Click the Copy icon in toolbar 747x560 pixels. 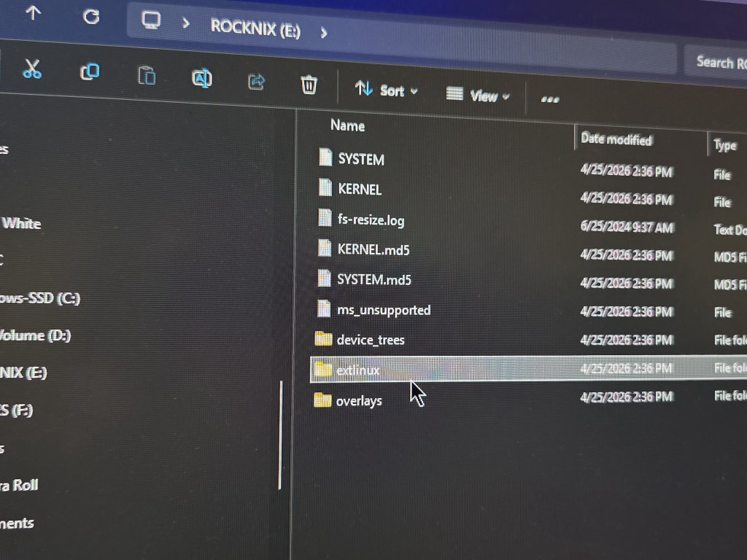(x=90, y=72)
